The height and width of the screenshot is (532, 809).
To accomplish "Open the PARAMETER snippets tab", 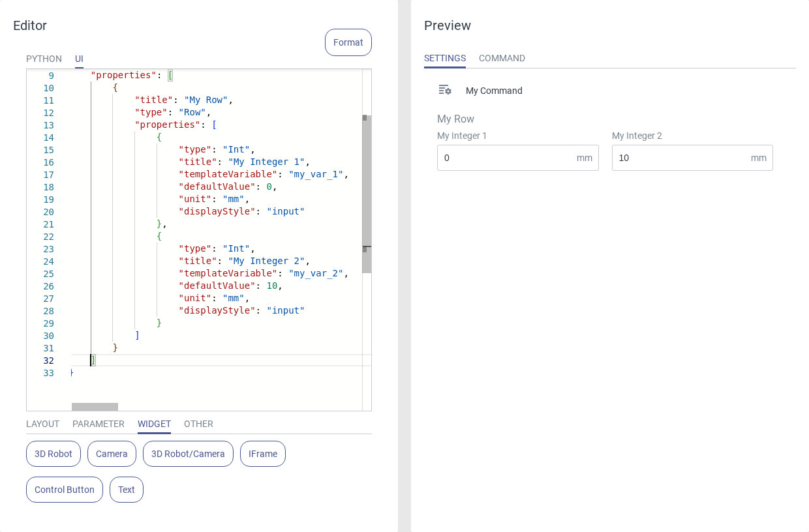I will coord(99,424).
